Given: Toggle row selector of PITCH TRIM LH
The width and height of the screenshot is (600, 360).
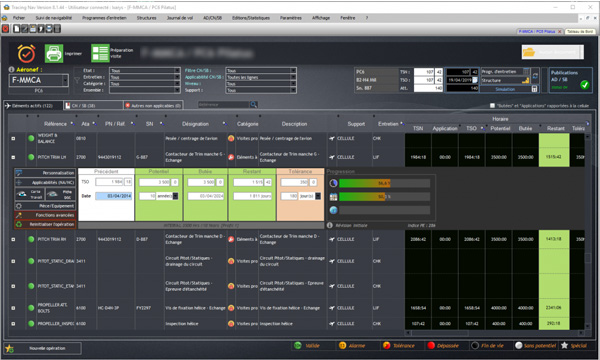Looking at the screenshot, I should [13, 157].
